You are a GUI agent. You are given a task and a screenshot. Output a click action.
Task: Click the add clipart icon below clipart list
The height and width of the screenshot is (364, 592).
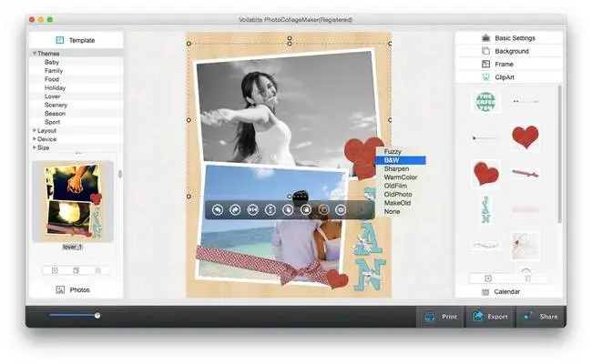click(488, 278)
